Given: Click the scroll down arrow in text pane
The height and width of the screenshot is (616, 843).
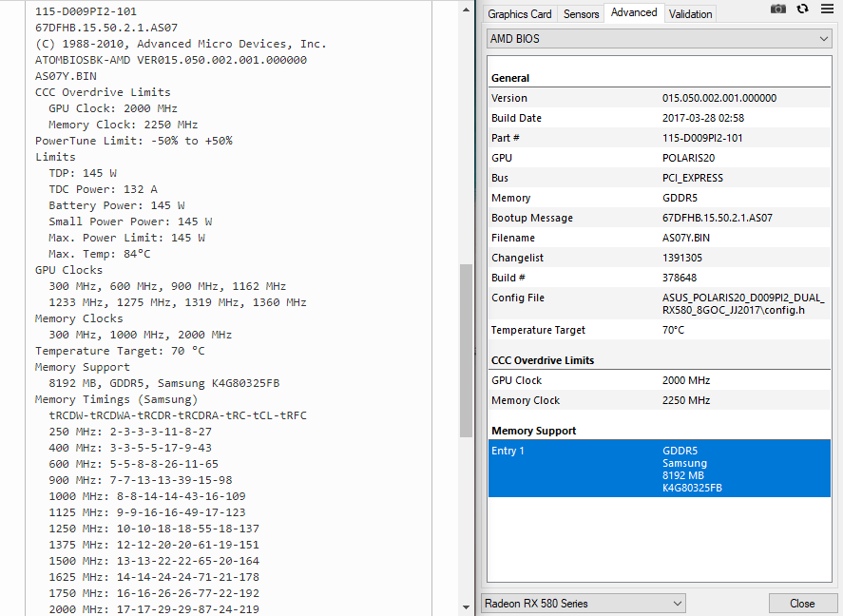Looking at the screenshot, I should coord(466,607).
